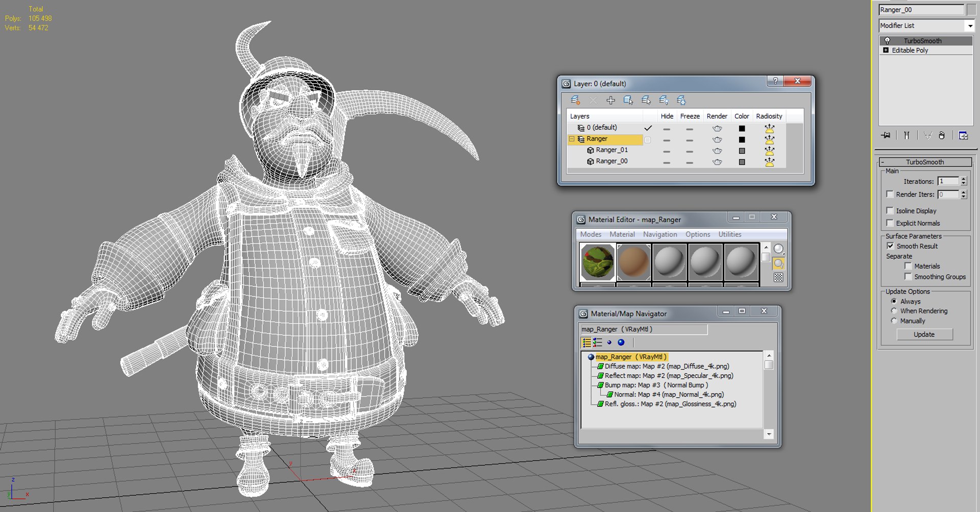Collapse TurboSmooth rollout header
Screen dimensions: 980x512
pyautogui.click(x=925, y=162)
